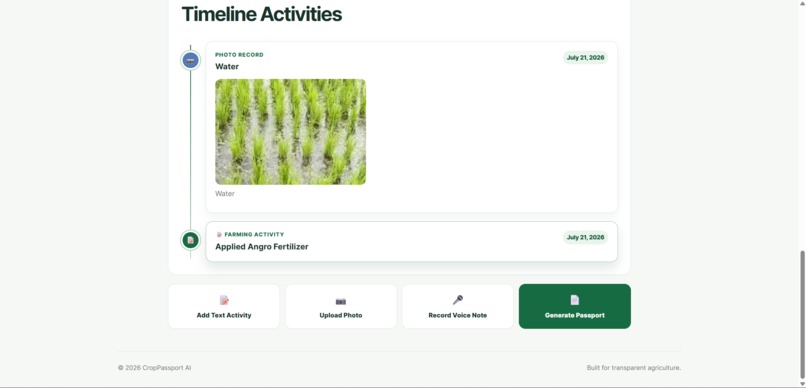Click the Add Text Activity button
This screenshot has width=806, height=388.
[x=224, y=306]
